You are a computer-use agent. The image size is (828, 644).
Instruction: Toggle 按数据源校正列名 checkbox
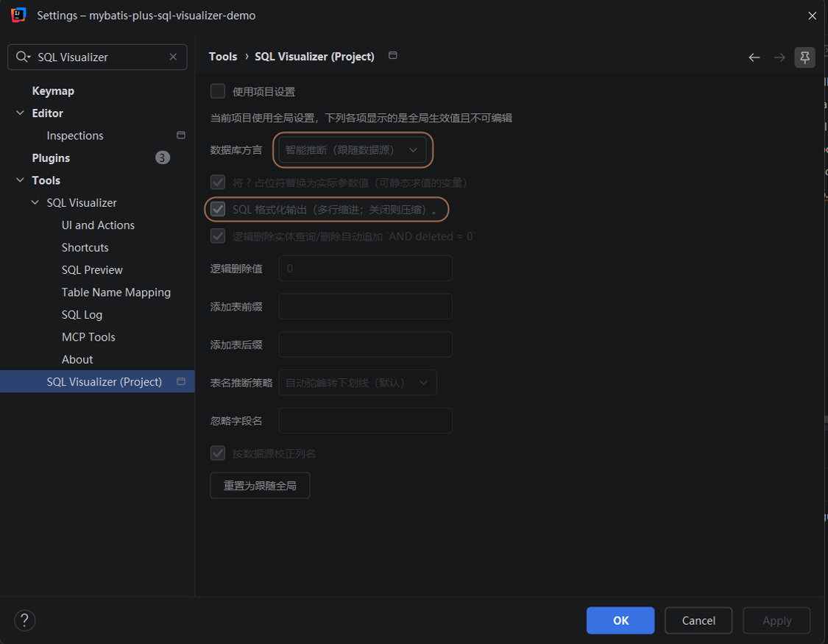pyautogui.click(x=218, y=453)
